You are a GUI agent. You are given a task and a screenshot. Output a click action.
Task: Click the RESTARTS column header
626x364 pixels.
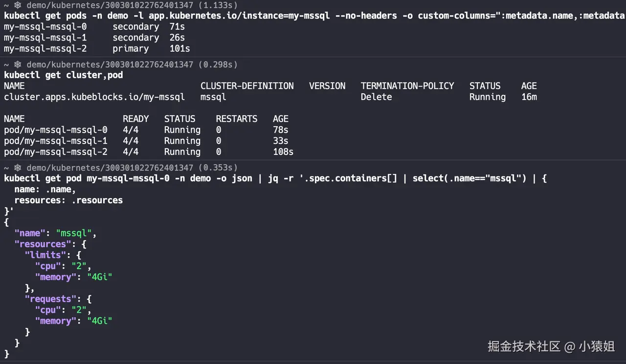[x=237, y=119]
